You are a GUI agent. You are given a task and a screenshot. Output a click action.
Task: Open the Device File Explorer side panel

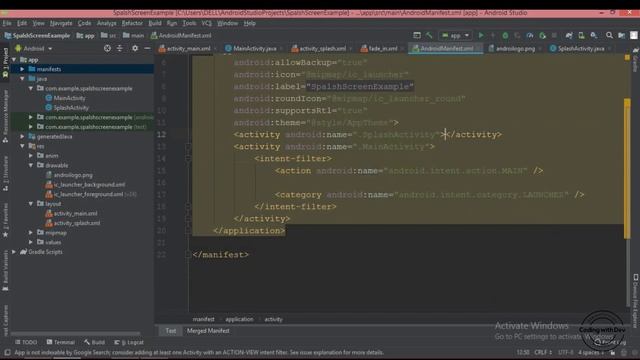pyautogui.click(x=635, y=300)
